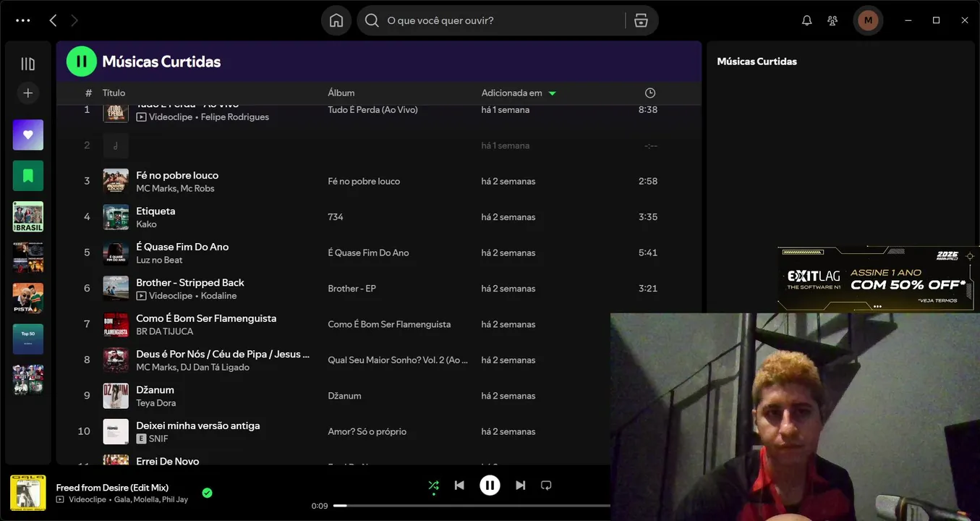
Task: Select song Brother - Stripped Back
Action: click(x=190, y=282)
